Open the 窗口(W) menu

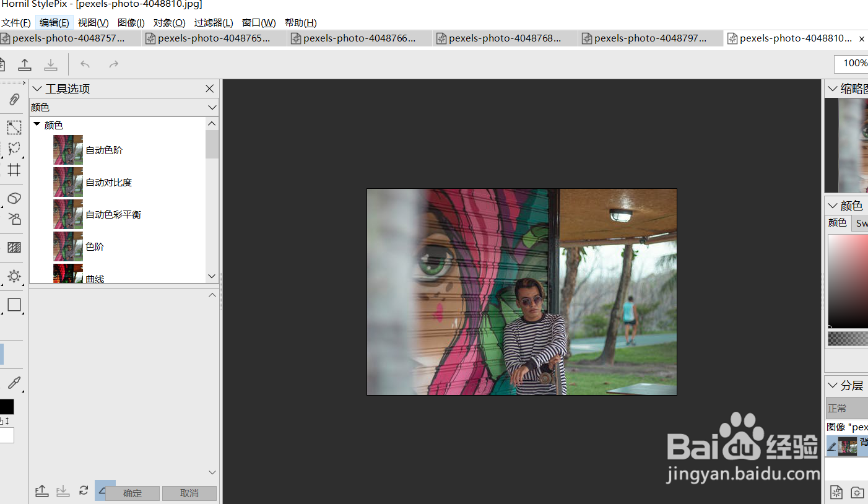point(259,23)
